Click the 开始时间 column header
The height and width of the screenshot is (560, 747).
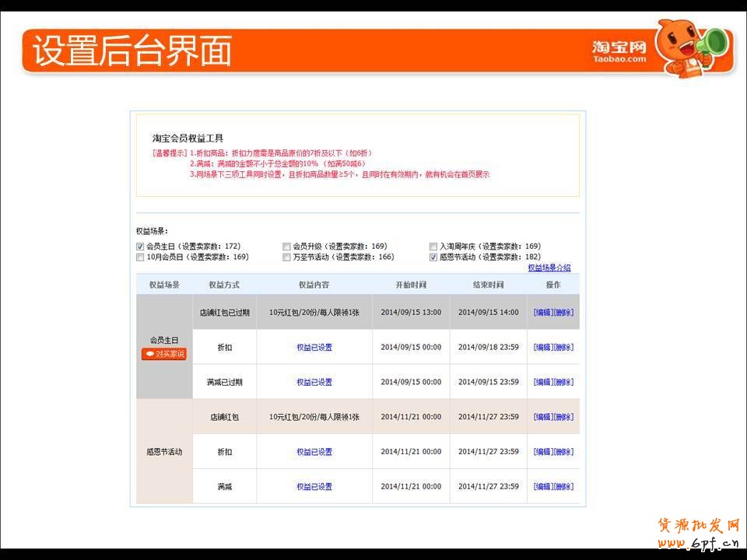tap(411, 285)
